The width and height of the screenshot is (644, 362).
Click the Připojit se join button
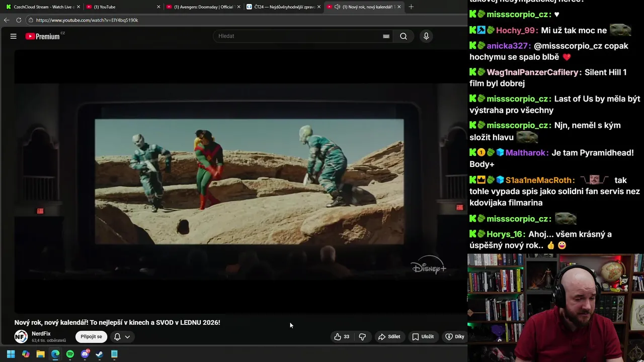click(x=91, y=337)
